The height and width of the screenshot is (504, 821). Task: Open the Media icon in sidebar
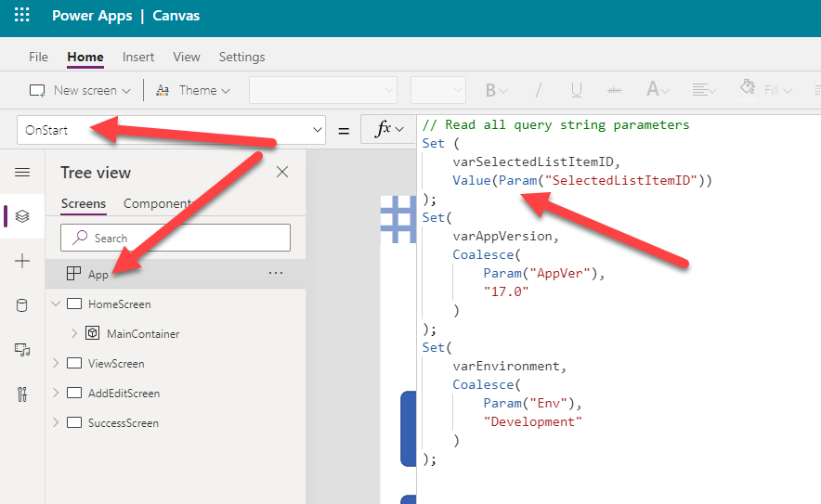22,350
